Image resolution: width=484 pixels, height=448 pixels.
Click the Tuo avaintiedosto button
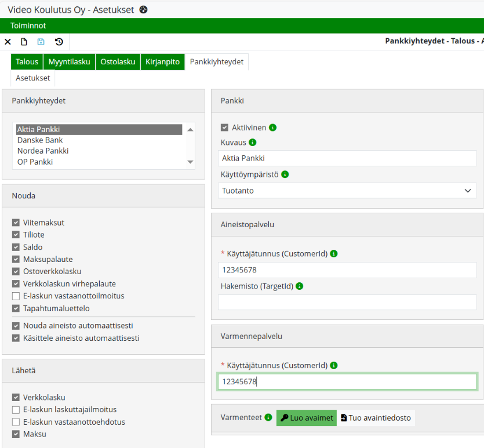376,418
